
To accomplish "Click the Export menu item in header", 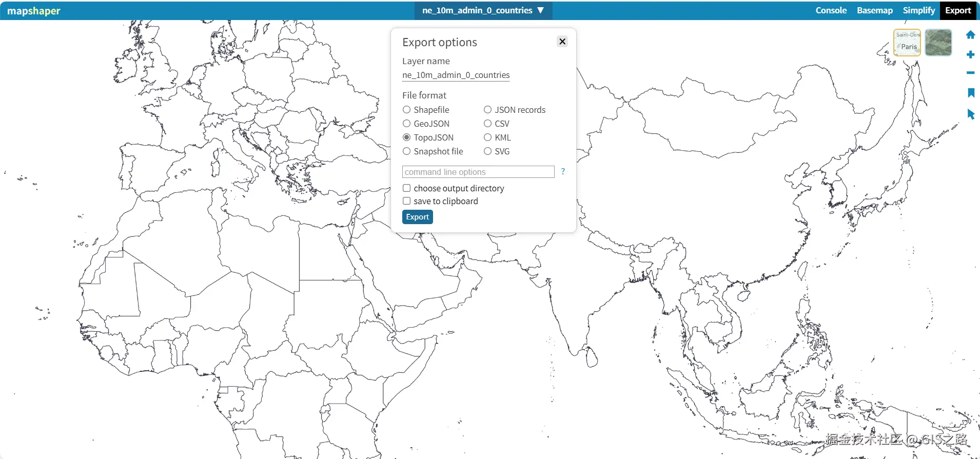I will click(958, 10).
